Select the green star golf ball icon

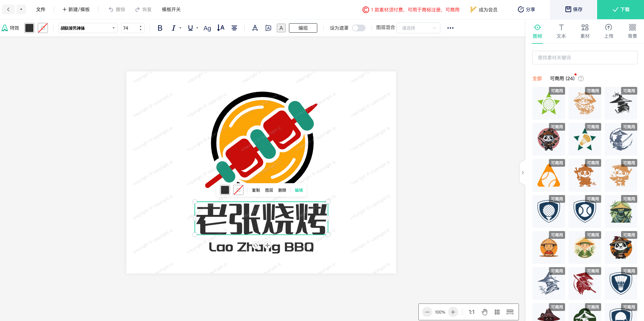click(549, 103)
